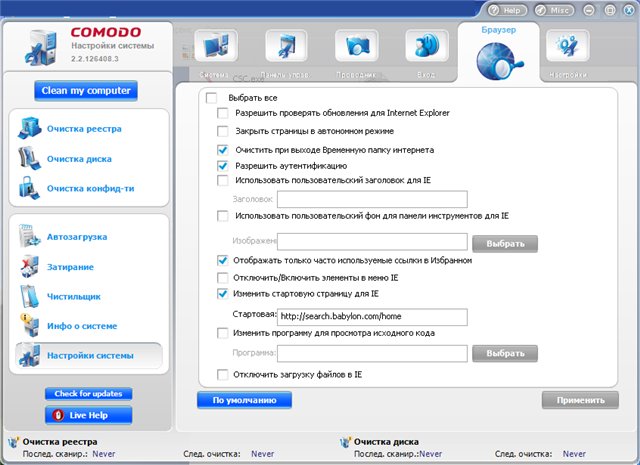The height and width of the screenshot is (465, 640).
Task: Open the Панель управления tab icon
Action: (286, 50)
